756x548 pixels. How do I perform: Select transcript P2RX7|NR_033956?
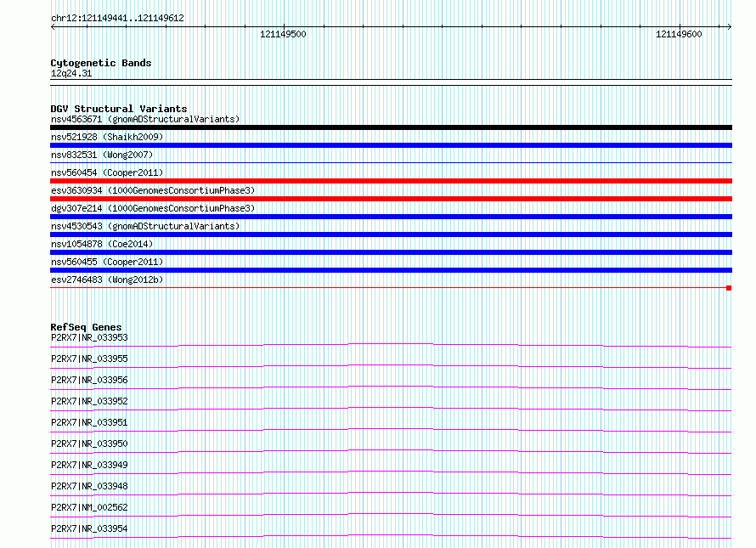coord(89,380)
